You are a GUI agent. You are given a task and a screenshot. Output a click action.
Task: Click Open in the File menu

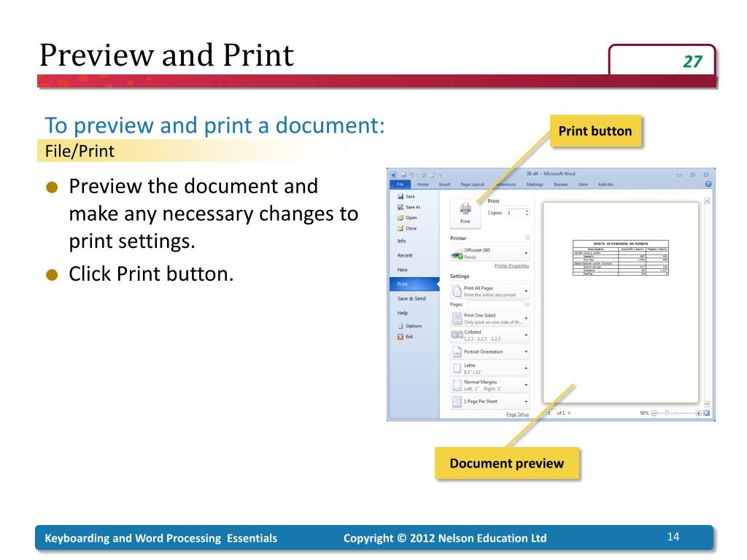pyautogui.click(x=407, y=217)
